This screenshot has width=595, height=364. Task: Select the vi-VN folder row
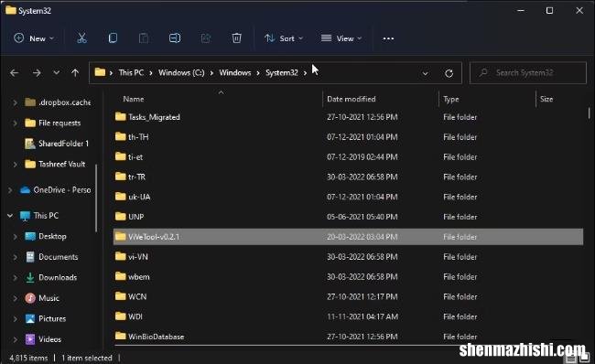coord(348,257)
